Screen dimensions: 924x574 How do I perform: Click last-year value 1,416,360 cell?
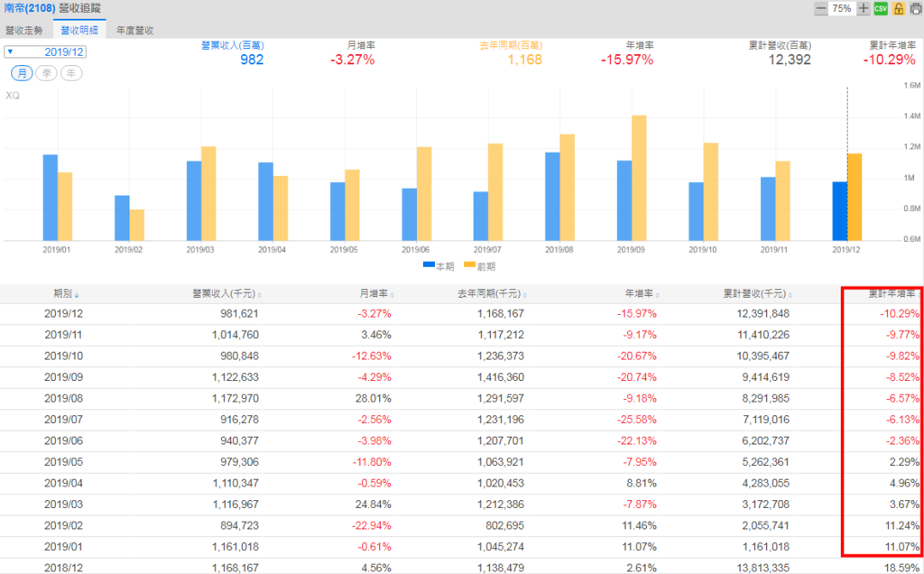[500, 378]
